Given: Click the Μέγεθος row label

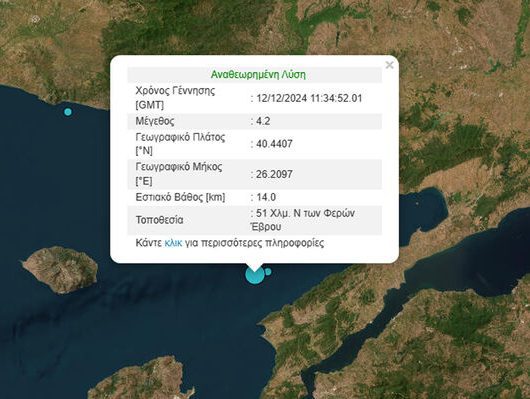Looking at the screenshot, I should click(155, 121).
